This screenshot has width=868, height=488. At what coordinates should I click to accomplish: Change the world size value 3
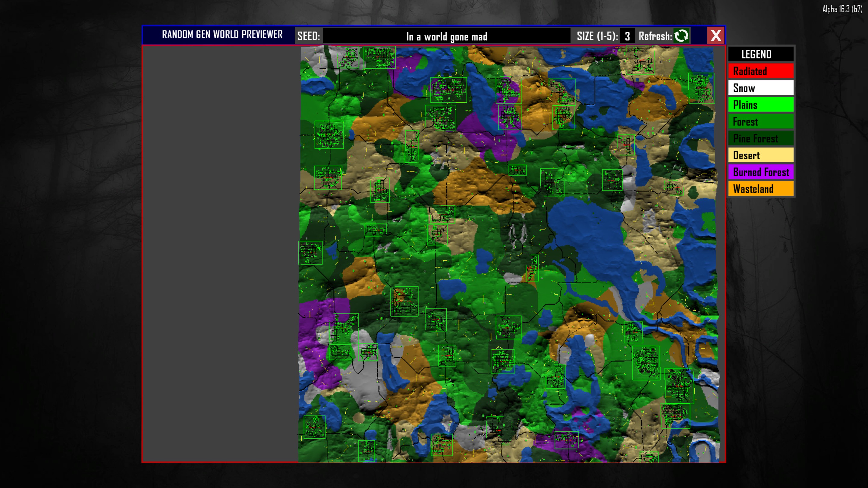627,36
